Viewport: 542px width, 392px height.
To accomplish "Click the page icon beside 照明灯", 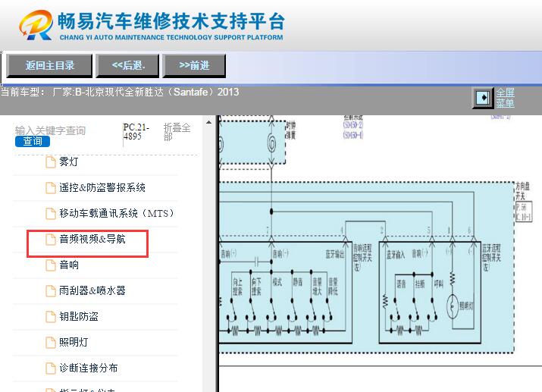I will [x=51, y=343].
